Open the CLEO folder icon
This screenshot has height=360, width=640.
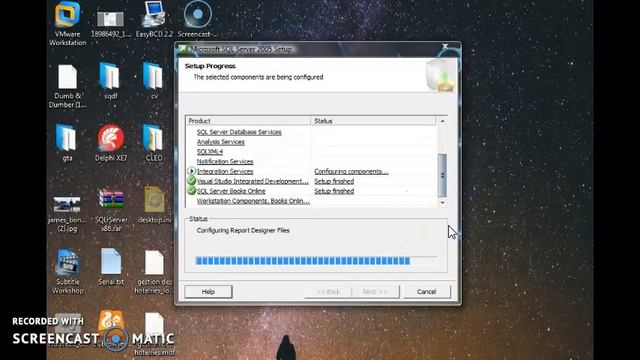154,143
